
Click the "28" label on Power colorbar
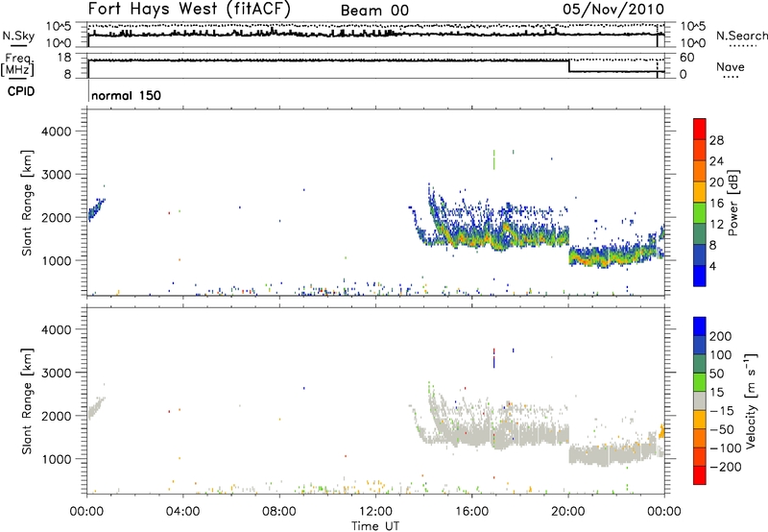(x=716, y=140)
